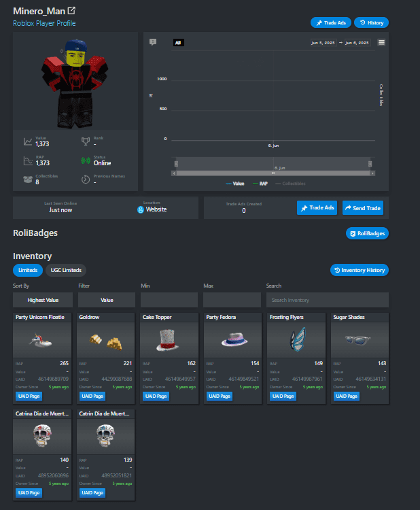420x510 pixels.
Task: Edit the Jun 6, 2025 end date field
Action: coord(357,43)
